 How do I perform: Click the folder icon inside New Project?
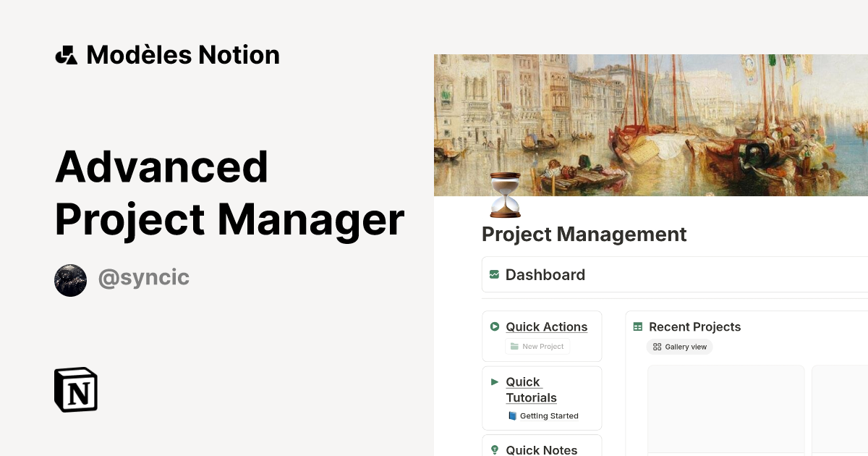tap(513, 346)
